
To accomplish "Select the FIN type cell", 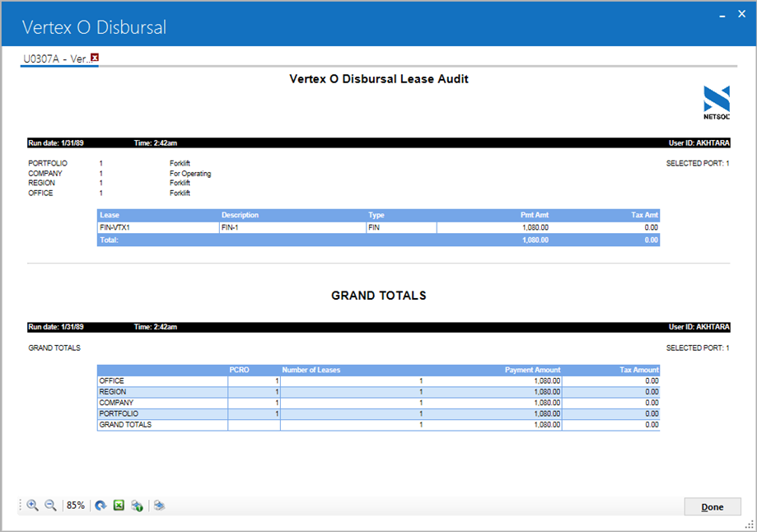I will tap(402, 227).
